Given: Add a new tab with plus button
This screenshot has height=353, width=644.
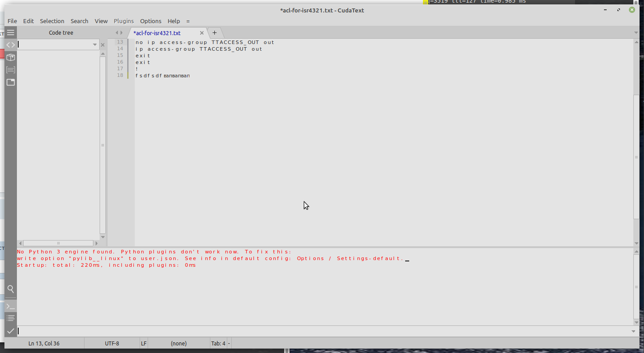Looking at the screenshot, I should pos(214,33).
